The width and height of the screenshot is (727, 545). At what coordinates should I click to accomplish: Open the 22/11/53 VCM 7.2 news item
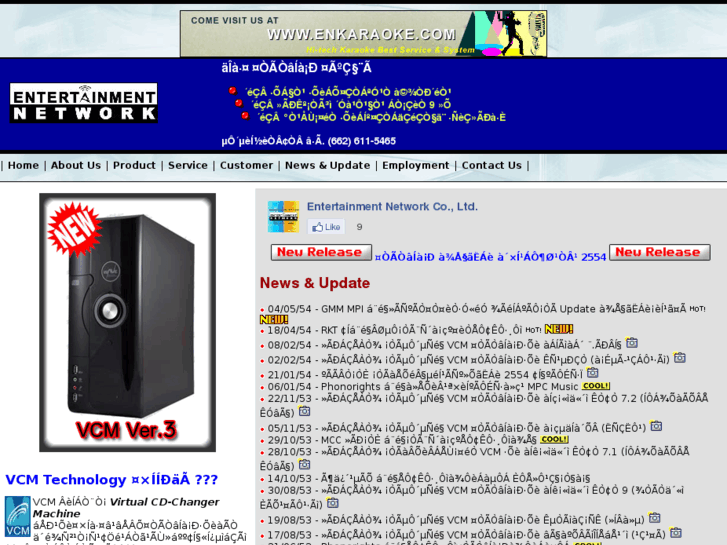pyautogui.click(x=484, y=405)
